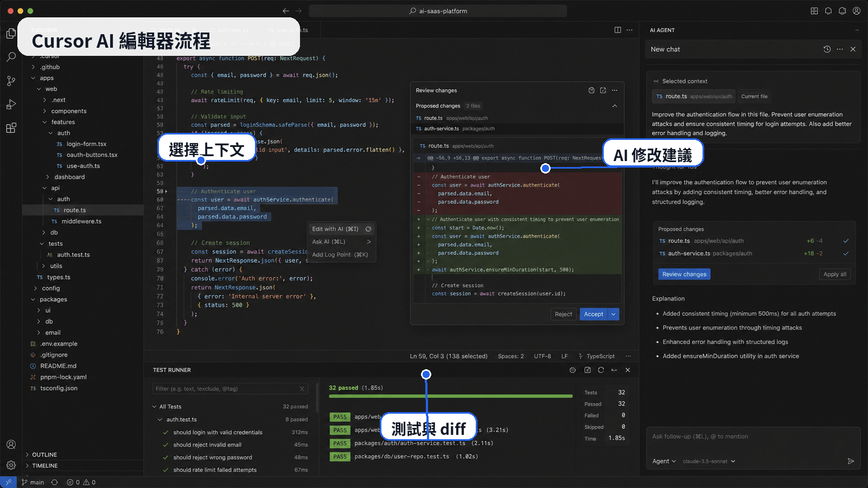This screenshot has width=868, height=488.
Task: Open the Extensions view icon
Action: (11, 128)
